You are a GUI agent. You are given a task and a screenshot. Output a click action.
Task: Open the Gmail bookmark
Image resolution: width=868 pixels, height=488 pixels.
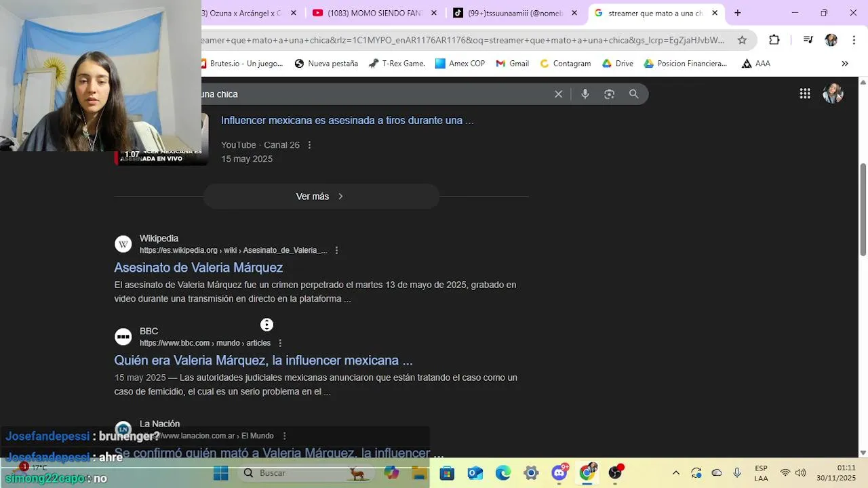(x=512, y=63)
